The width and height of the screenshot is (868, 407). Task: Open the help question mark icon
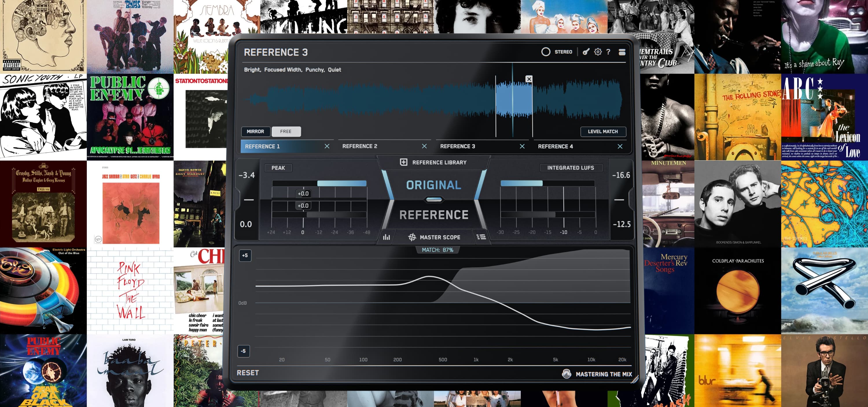coord(608,51)
